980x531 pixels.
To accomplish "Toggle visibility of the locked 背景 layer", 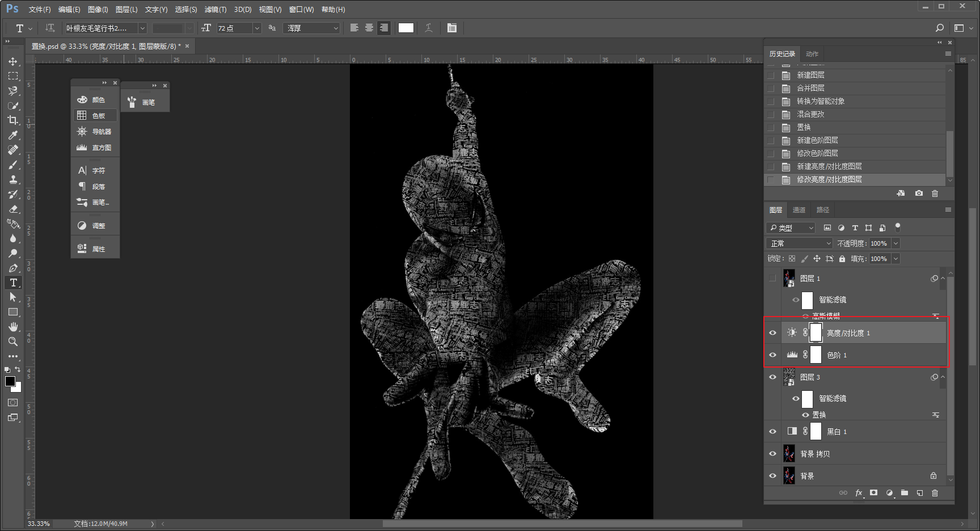I will click(772, 476).
